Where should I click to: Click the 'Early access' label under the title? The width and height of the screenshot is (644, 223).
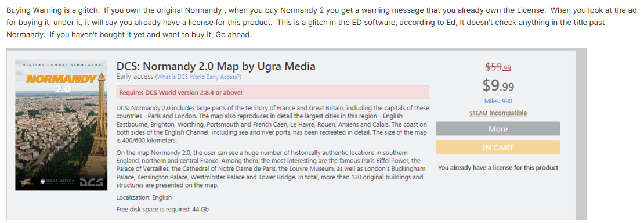[x=135, y=77]
